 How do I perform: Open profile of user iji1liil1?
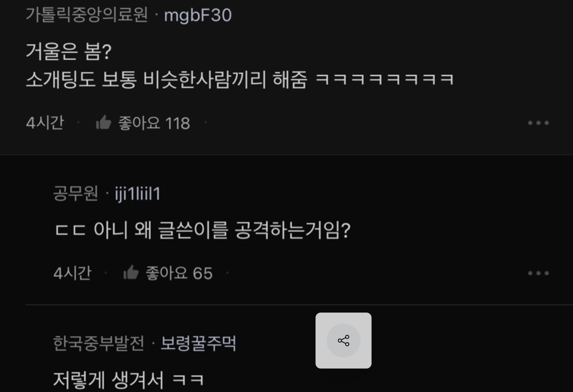click(137, 194)
